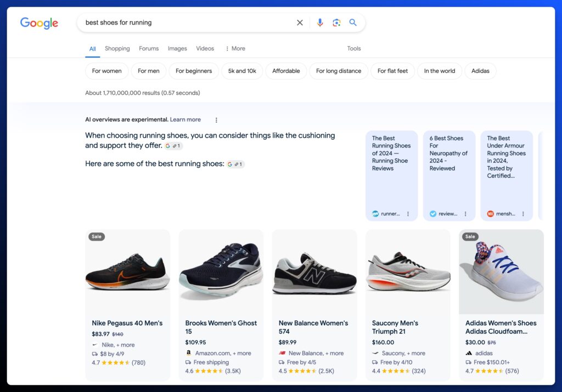This screenshot has width=562, height=392.
Task: Switch to the Shopping tab
Action: click(x=117, y=49)
